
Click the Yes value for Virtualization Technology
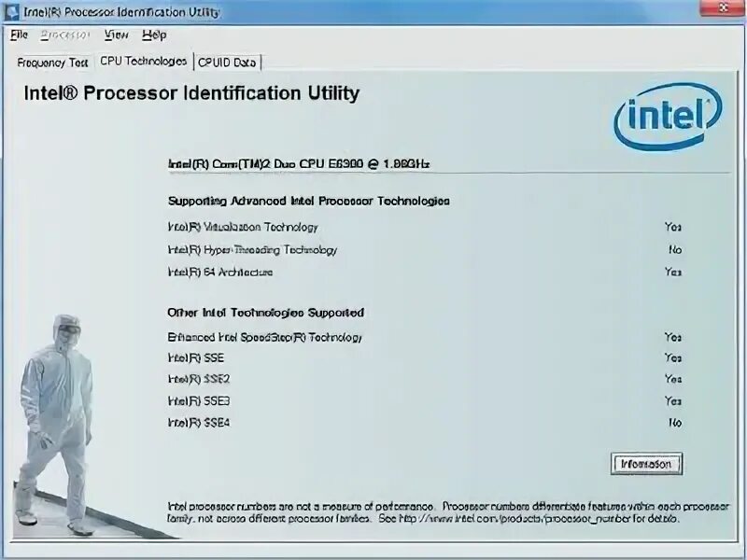[673, 227]
